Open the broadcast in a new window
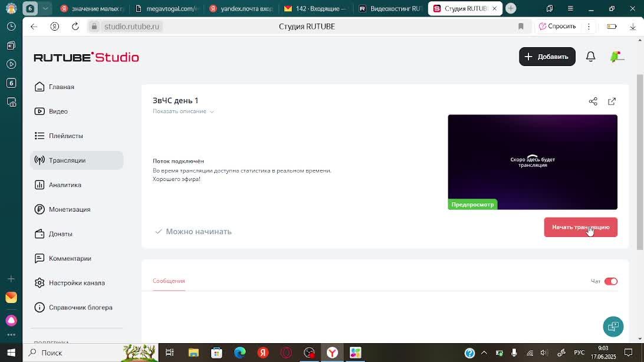644x362 pixels. pos(612,101)
